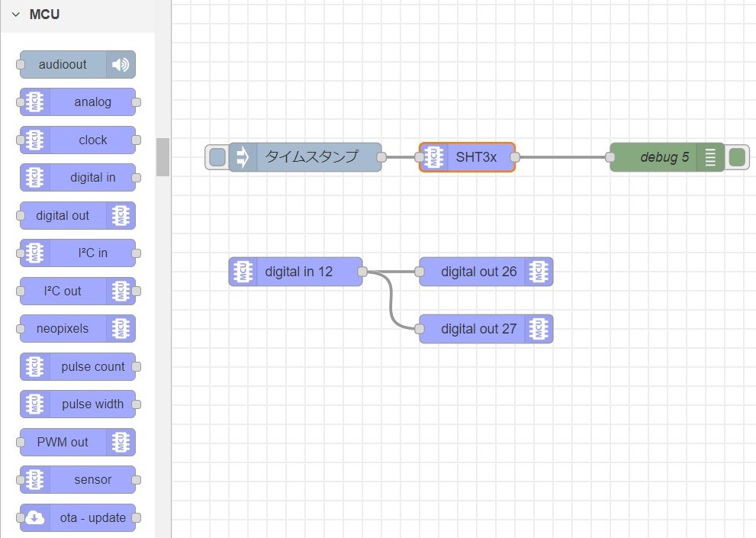756x538 pixels.
Task: Click the MCU icon on digital in 12 node
Action: pyautogui.click(x=242, y=271)
